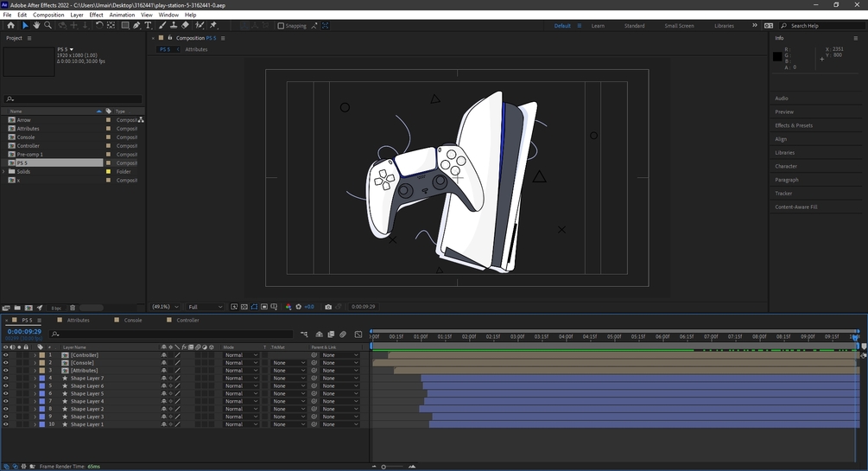Screen dimensions: 868x471
Task: Select the Hand tool in toolbar
Action: 35,26
